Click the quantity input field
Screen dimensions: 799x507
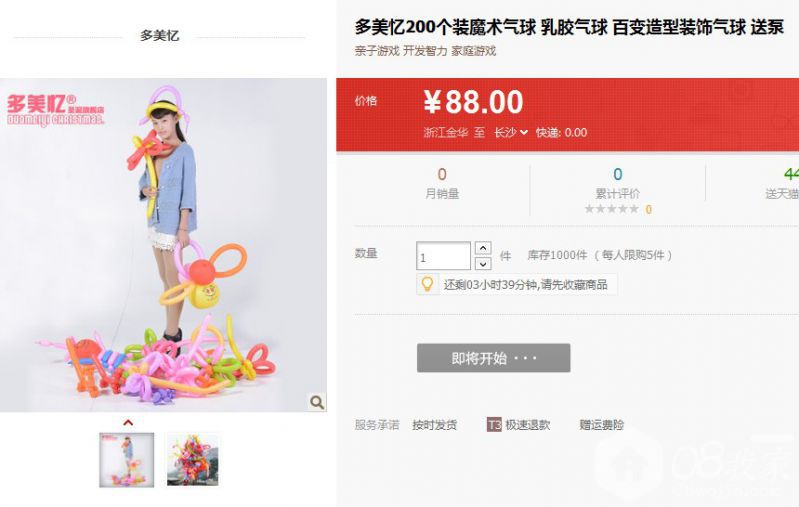[x=443, y=256]
